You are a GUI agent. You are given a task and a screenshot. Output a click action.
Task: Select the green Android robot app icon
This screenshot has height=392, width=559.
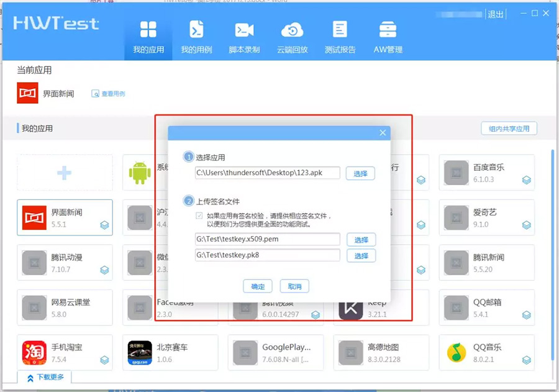[140, 173]
